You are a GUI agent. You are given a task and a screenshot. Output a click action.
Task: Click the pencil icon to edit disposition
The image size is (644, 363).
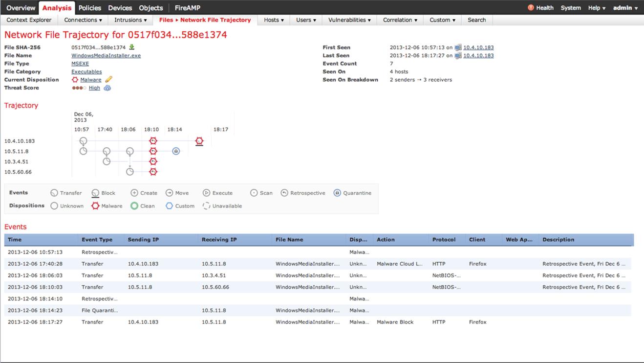click(x=109, y=80)
